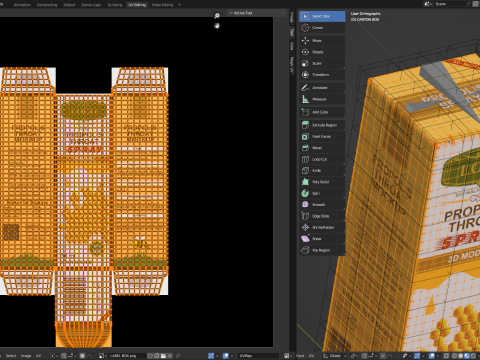This screenshot has width=480, height=360.
Task: Unlink the LABEL BOX.png image
Action: [x=170, y=356]
